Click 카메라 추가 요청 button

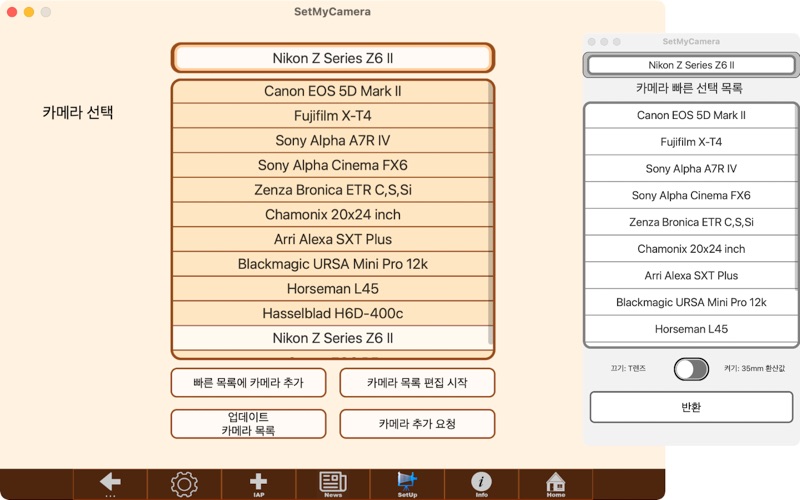click(417, 424)
